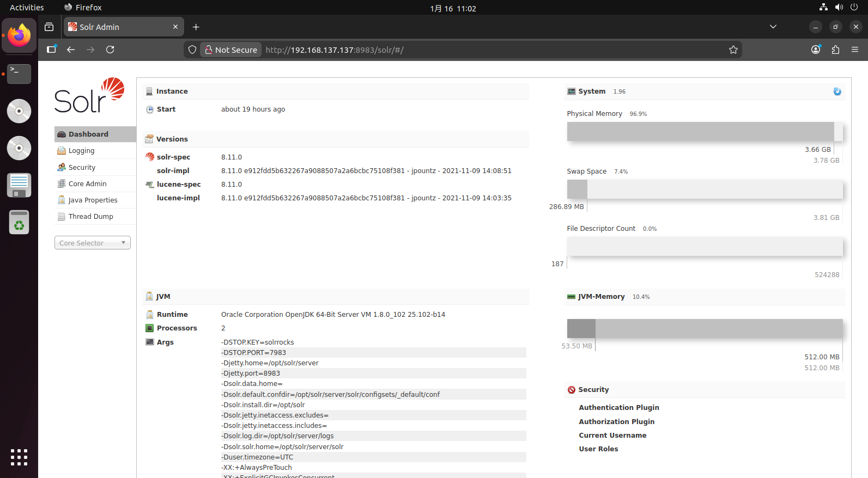Toggle the Firefox sidebar button

coord(51,50)
